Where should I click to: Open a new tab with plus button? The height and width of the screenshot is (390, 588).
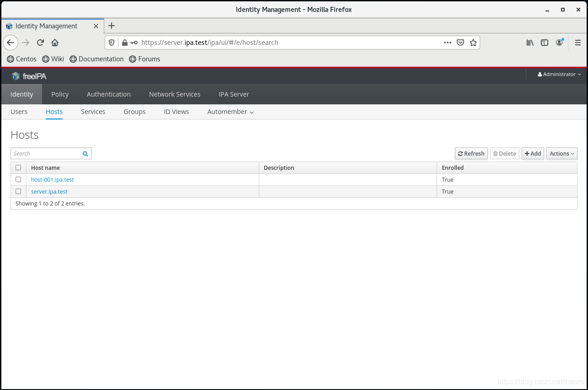tap(112, 26)
